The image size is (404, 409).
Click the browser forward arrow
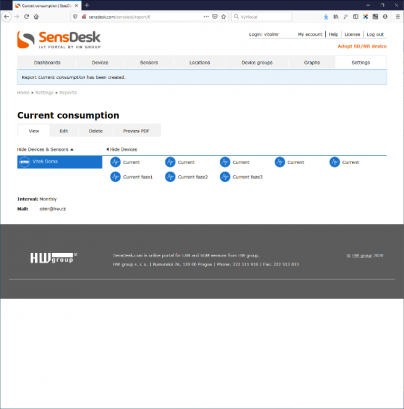click(x=17, y=17)
